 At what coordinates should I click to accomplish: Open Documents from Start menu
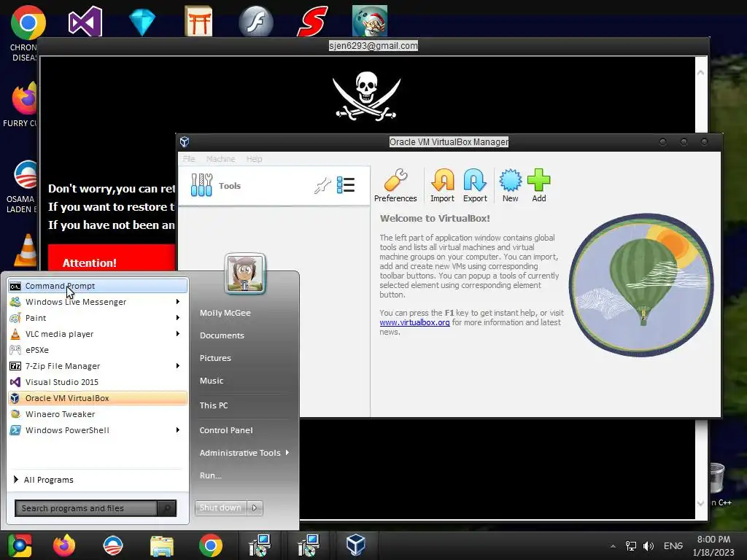(222, 335)
